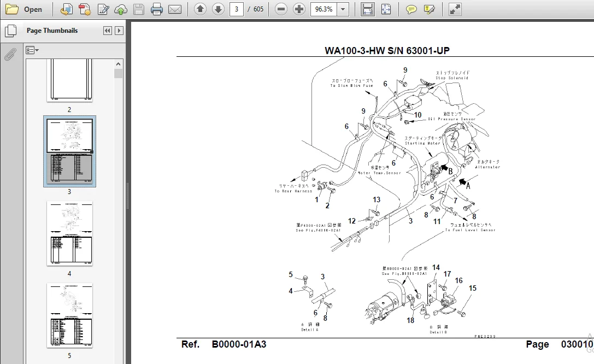Click the thumbnails scrollbar up arrow

(118, 64)
